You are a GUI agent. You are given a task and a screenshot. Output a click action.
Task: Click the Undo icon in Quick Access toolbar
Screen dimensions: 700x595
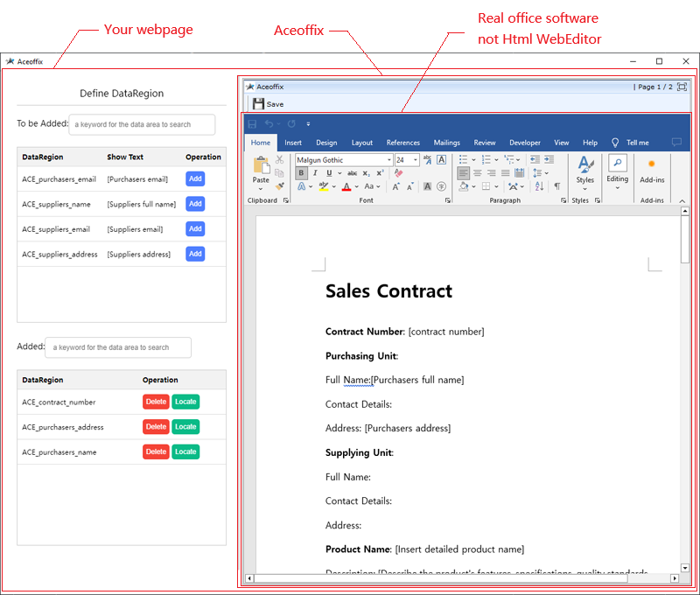coord(268,123)
